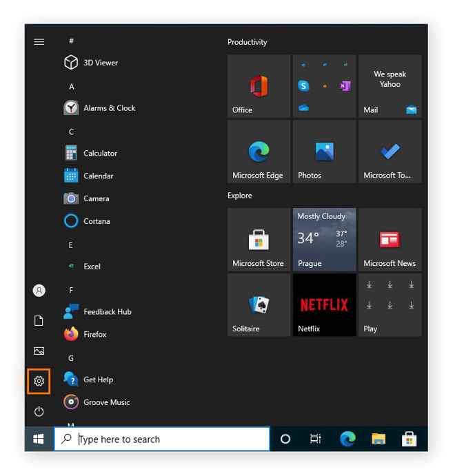This screenshot has width=455, height=476.
Task: Open the Prague weather tile
Action: click(325, 240)
